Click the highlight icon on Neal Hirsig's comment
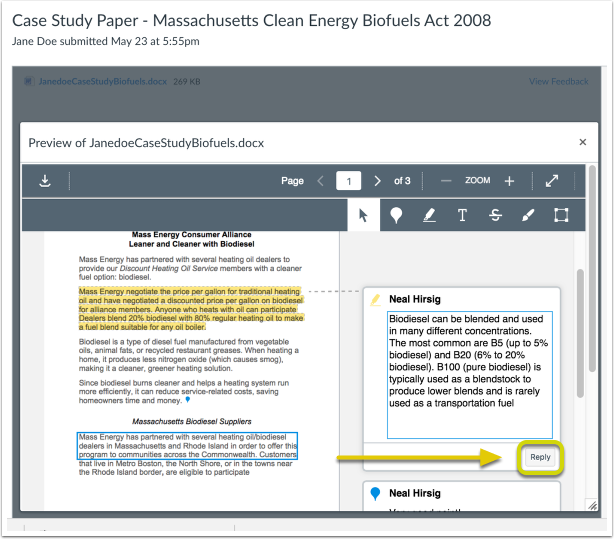The height and width of the screenshot is (539, 614). pyautogui.click(x=376, y=300)
